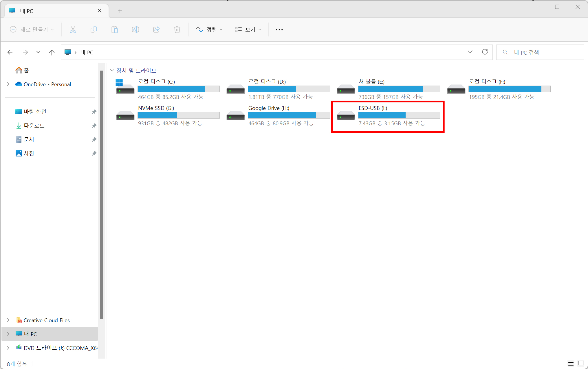Go up one folder level arrow
Screen dimensions: 588x369
coord(52,52)
